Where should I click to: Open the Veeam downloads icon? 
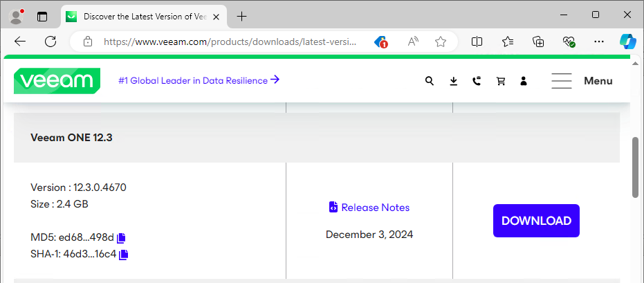tap(454, 81)
